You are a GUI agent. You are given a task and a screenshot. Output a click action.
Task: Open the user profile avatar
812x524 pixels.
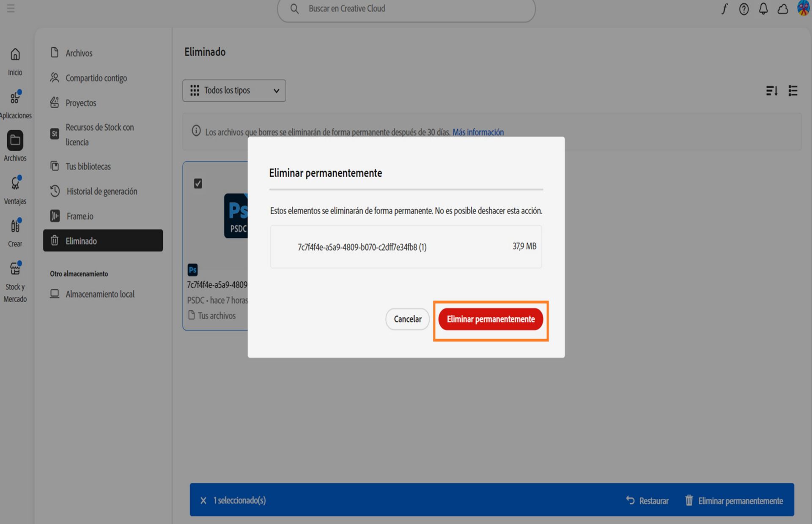pos(804,8)
